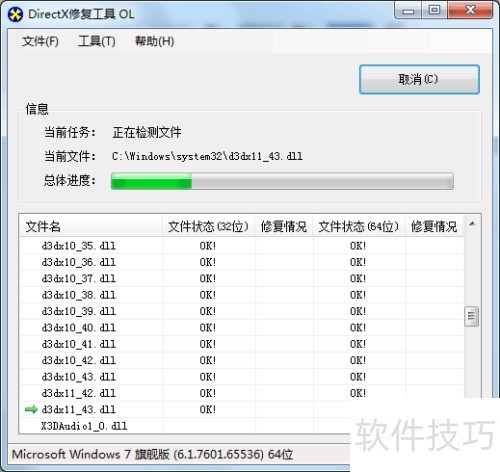Select the d3dx11_42.dll row
Image resolution: width=500 pixels, height=472 pixels.
[242, 393]
